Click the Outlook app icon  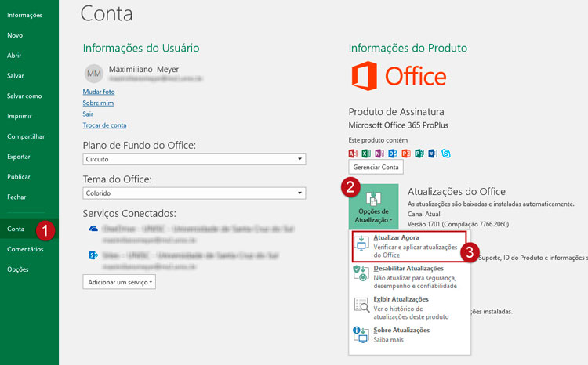(393, 154)
